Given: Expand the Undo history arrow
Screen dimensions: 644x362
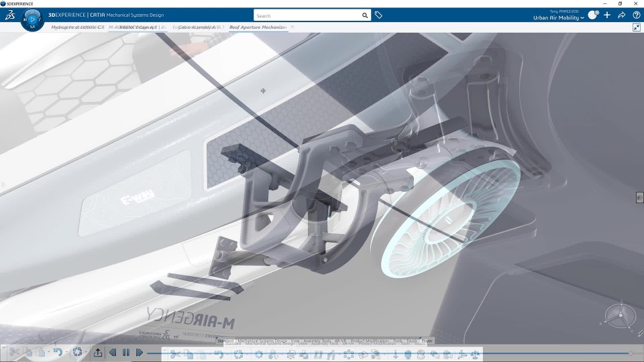Looking at the screenshot, I should tap(66, 352).
